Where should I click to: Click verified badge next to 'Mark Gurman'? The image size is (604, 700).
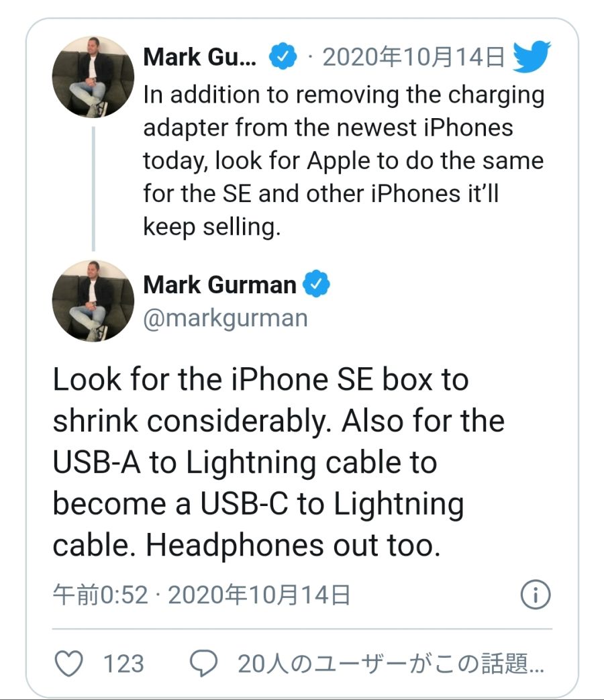click(316, 285)
